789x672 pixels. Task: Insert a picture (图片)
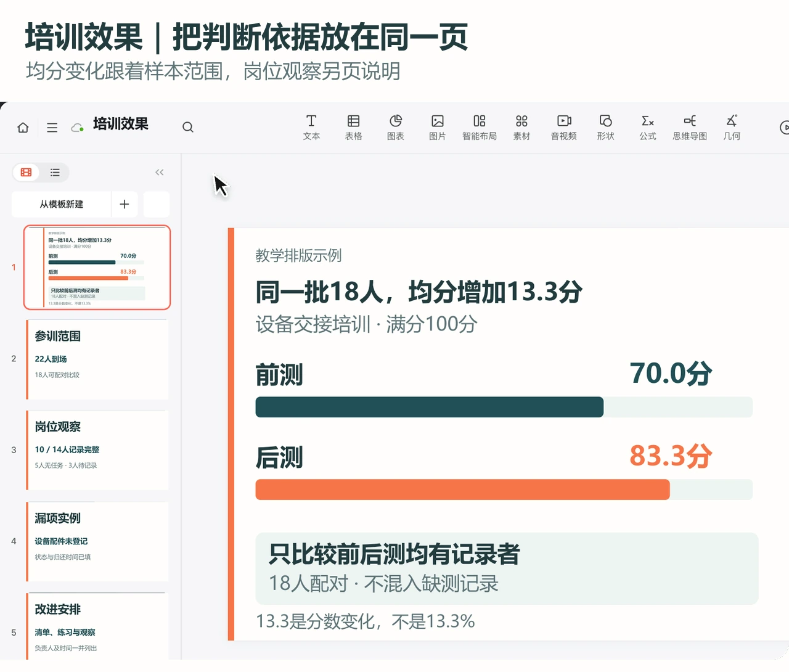click(x=438, y=127)
